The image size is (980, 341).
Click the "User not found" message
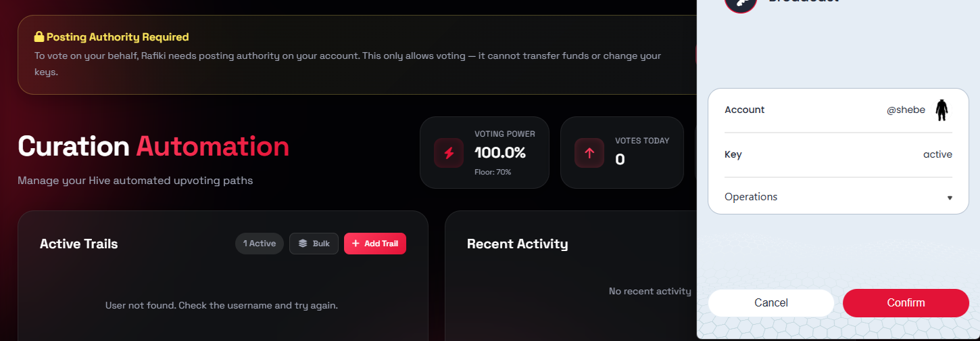222,305
